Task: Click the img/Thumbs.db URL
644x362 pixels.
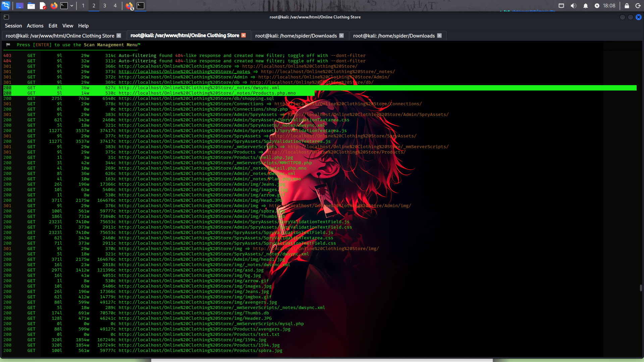Action: [194, 313]
